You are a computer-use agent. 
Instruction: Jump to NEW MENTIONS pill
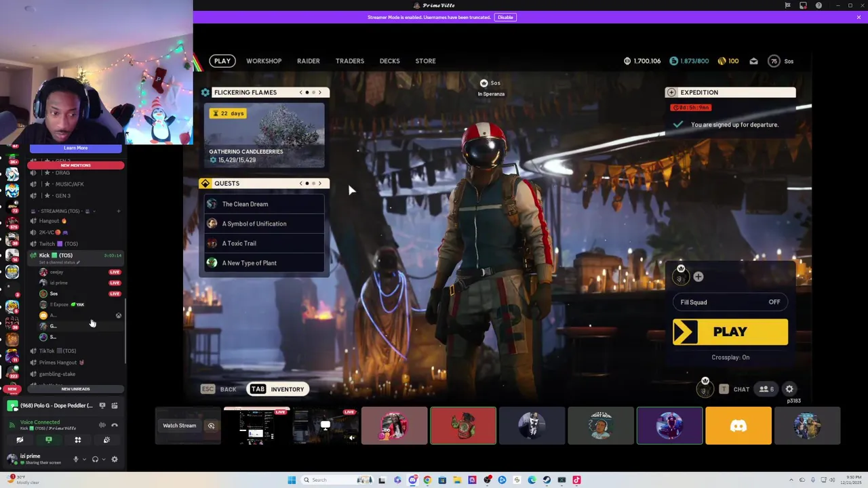(75, 165)
